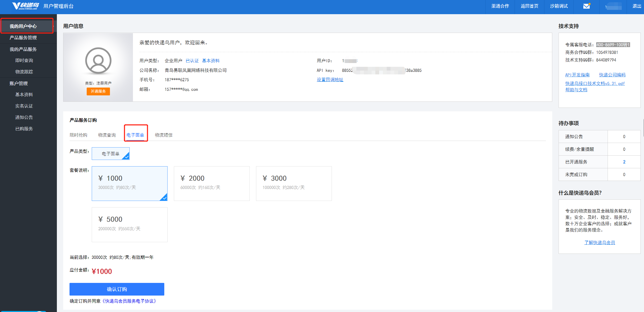Click the blurred username in header

point(613,6)
